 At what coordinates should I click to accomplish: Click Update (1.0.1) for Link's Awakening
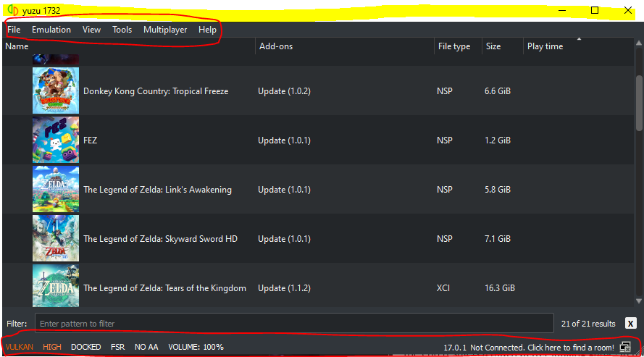pyautogui.click(x=284, y=190)
